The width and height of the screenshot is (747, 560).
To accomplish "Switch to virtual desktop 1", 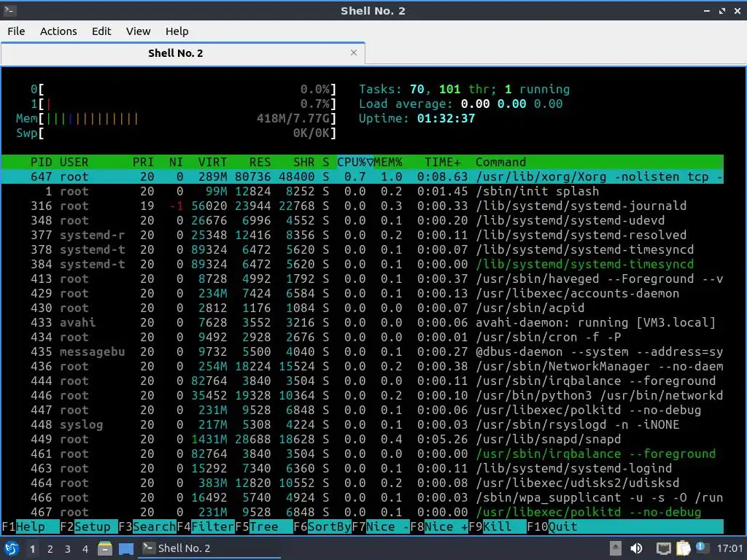I will [x=32, y=549].
